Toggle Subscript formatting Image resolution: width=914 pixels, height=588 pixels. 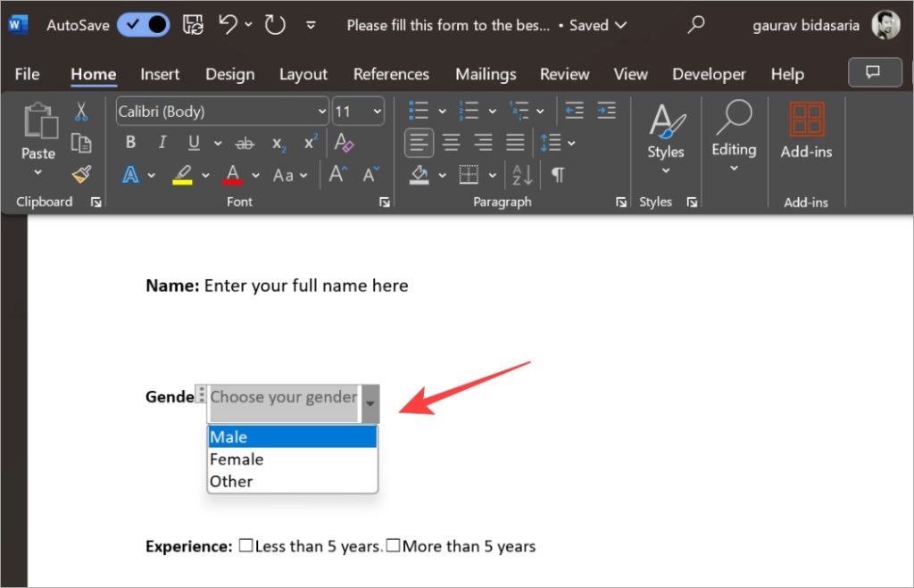[x=278, y=144]
